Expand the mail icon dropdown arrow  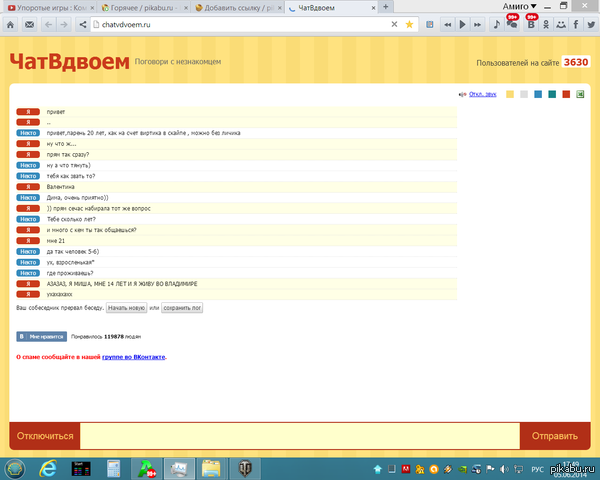37,23
